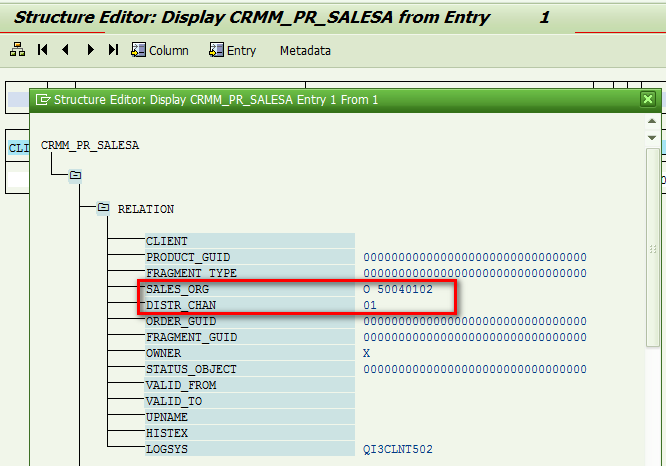Select the HISTEX field

click(250, 433)
